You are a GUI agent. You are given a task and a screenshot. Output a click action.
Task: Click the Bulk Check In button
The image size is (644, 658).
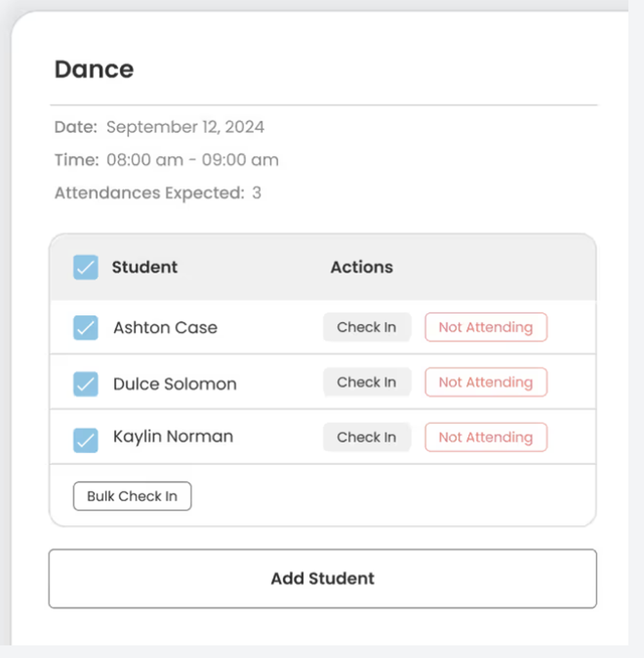click(x=132, y=496)
